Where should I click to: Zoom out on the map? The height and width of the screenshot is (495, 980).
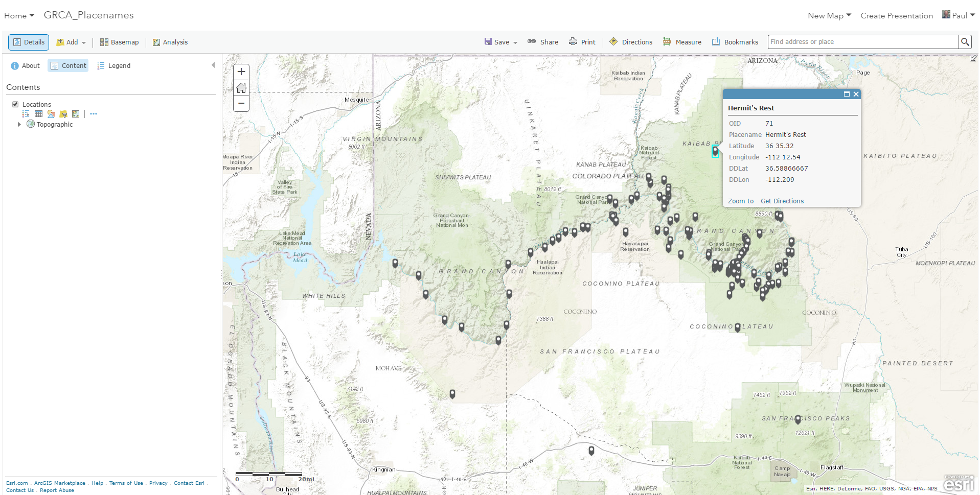[241, 103]
